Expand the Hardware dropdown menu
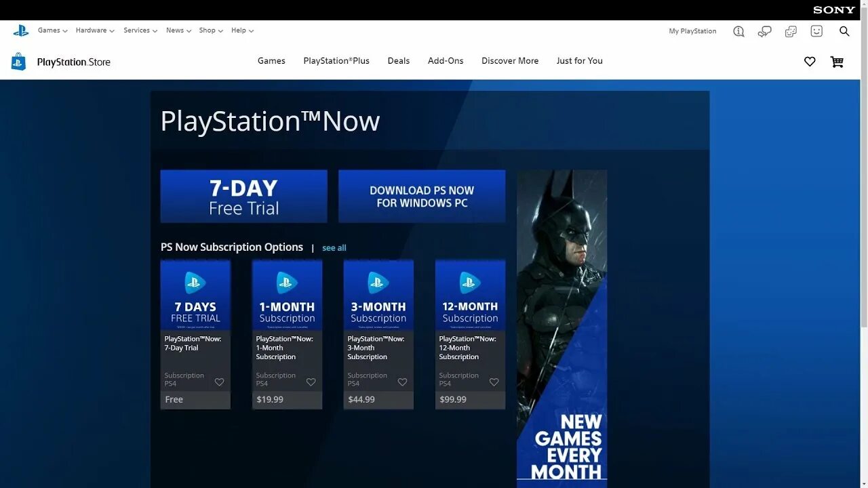Screen dimensions: 868x488 tap(95, 30)
